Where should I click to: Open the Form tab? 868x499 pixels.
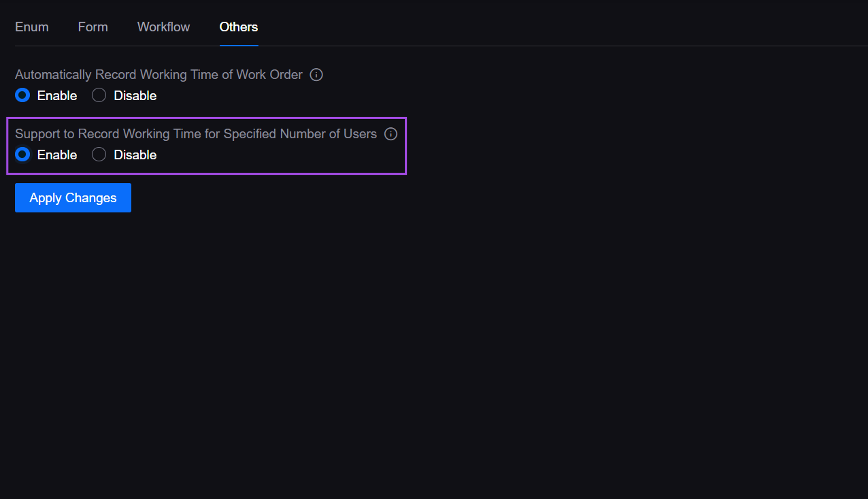pos(93,27)
